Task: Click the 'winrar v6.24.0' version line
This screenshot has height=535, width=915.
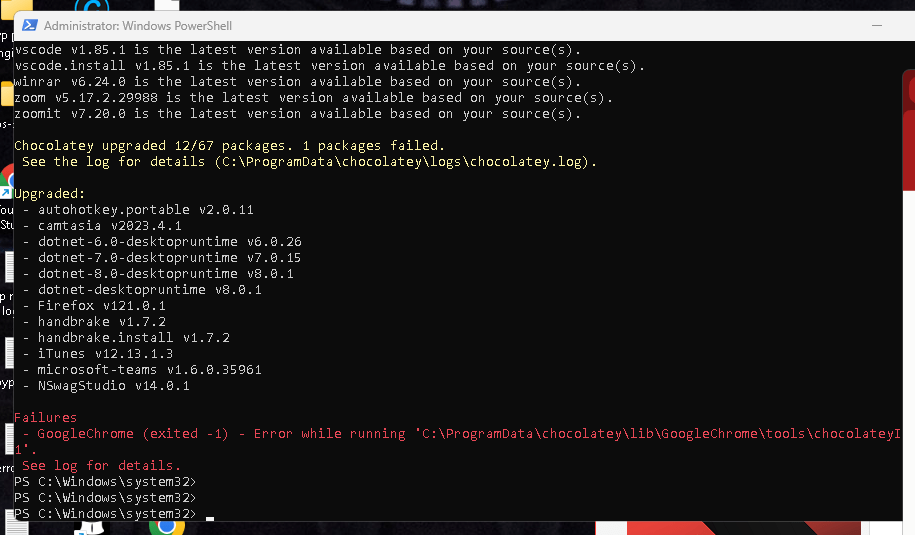Action: click(x=298, y=82)
